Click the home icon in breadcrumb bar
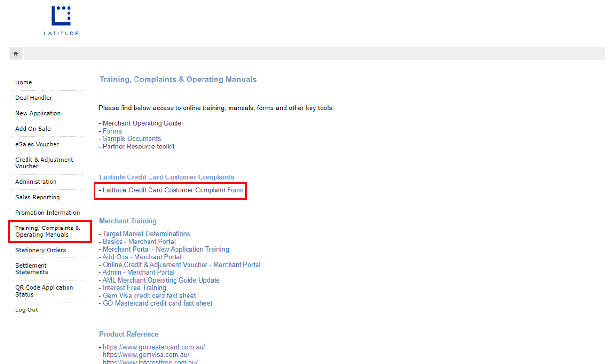Viewport: 608px width, 364px height. [x=15, y=54]
